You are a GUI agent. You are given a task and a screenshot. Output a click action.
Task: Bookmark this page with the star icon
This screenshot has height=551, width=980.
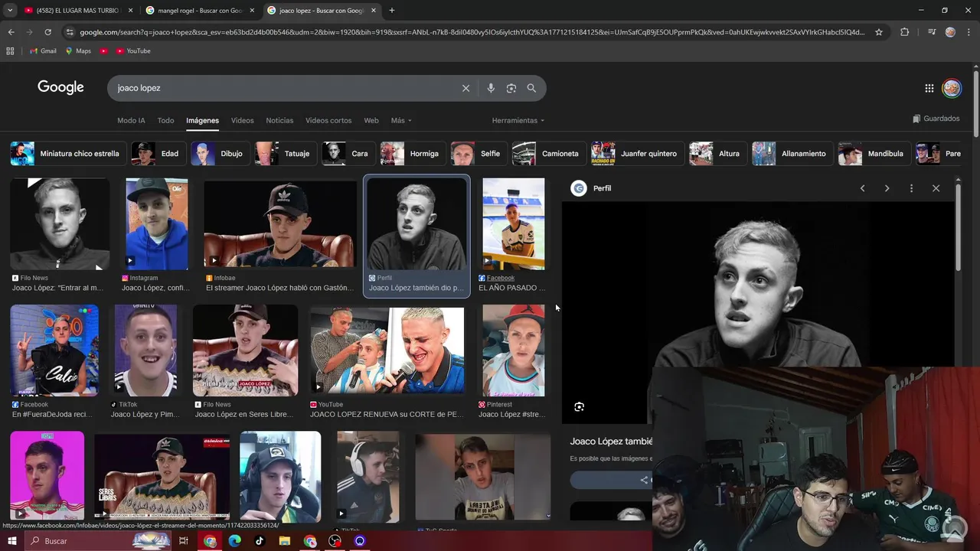click(x=879, y=32)
